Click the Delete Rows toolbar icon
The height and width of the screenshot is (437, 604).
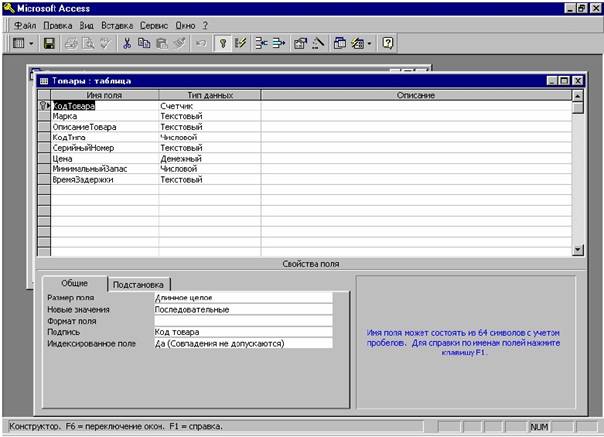[x=279, y=43]
